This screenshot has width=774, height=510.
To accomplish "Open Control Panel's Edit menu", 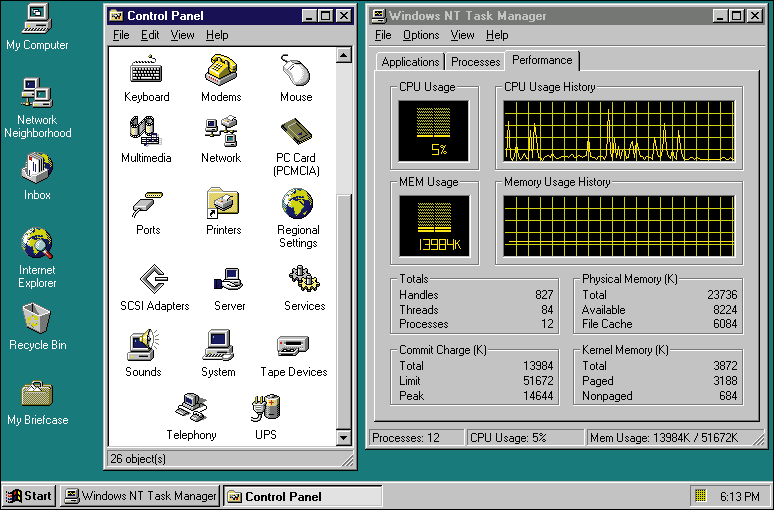I will 150,35.
